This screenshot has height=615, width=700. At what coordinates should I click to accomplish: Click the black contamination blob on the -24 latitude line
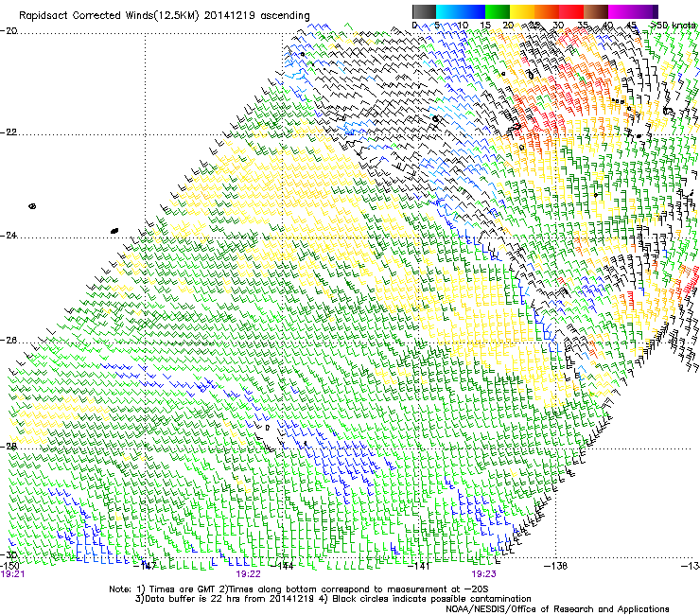pyautogui.click(x=114, y=231)
